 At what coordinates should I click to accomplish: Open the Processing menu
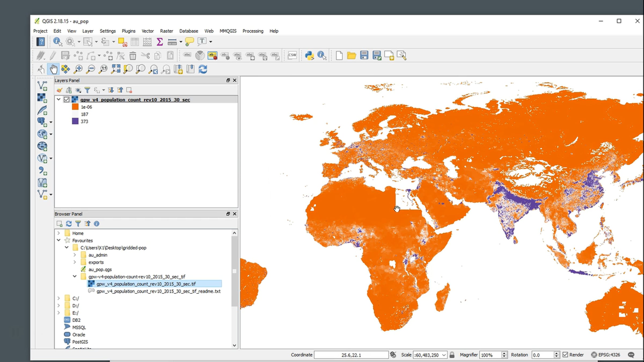pos(253,31)
